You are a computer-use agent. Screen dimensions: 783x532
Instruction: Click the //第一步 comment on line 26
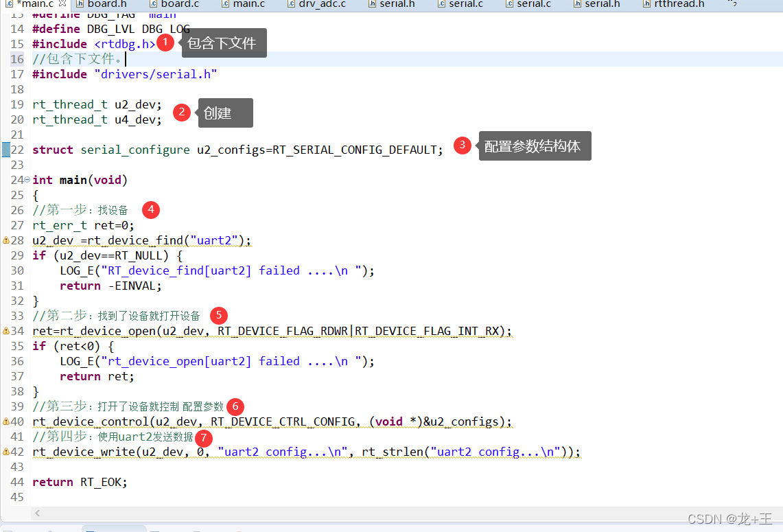click(80, 210)
